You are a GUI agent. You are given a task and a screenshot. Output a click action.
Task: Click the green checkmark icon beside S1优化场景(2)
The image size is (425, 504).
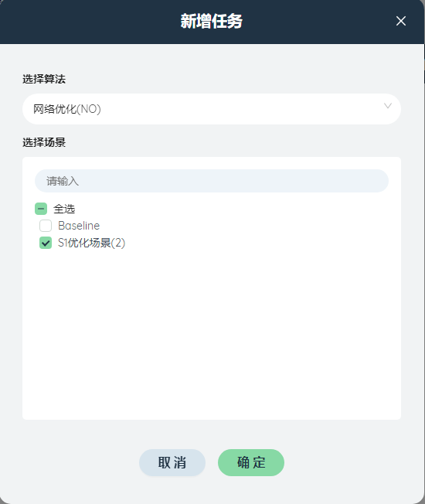pos(46,243)
